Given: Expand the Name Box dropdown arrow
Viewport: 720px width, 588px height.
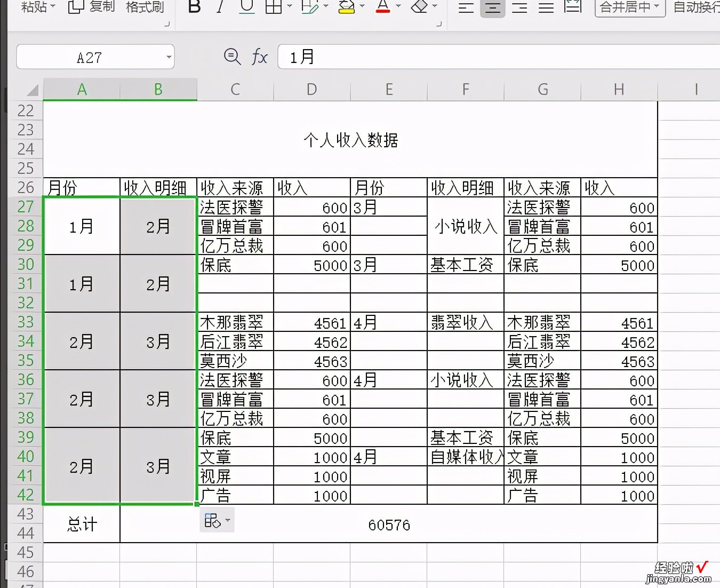Looking at the screenshot, I should (169, 57).
